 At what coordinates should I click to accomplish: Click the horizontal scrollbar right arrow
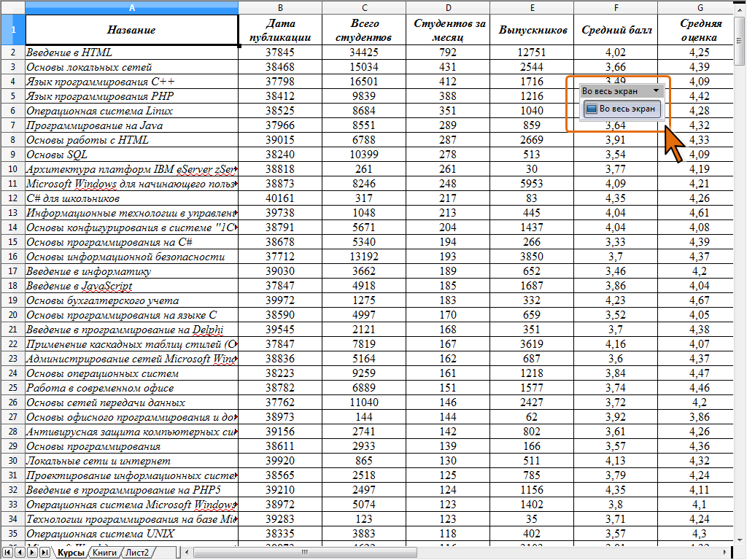pos(724,553)
